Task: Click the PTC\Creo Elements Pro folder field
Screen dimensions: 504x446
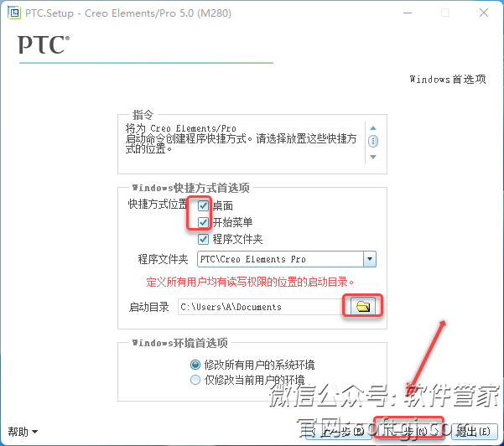Action: pos(280,259)
